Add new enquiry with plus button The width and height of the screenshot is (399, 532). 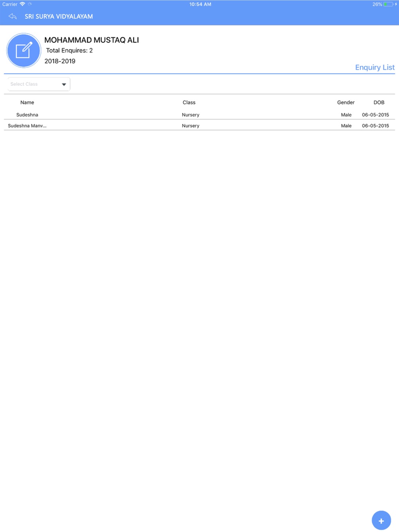(381, 520)
